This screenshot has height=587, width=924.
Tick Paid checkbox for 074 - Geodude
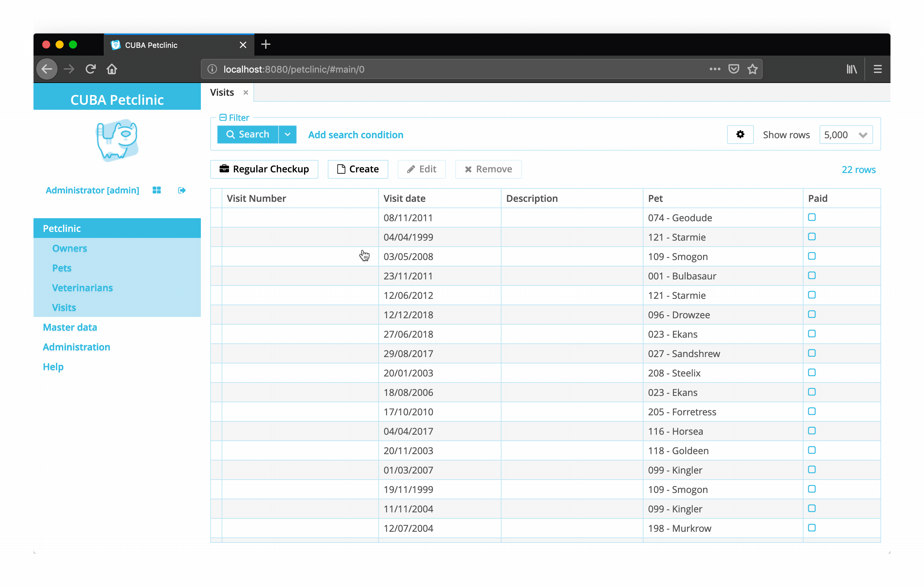[x=812, y=217]
